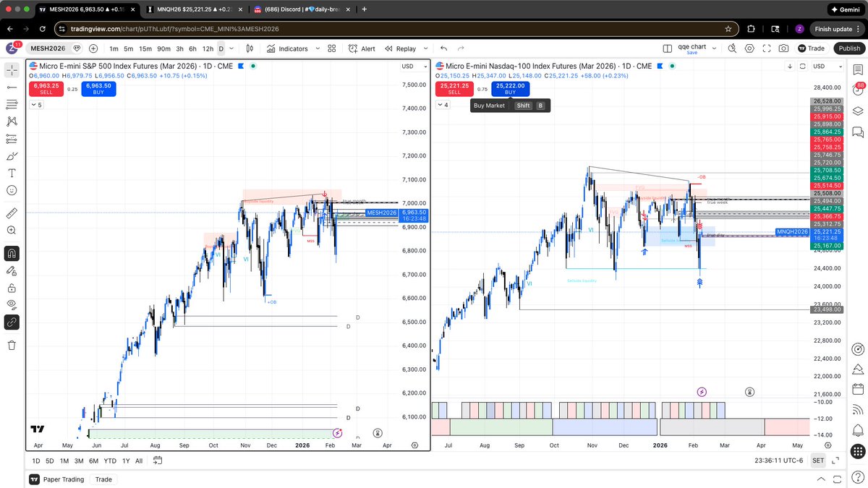The height and width of the screenshot is (488, 868).
Task: Enter fullscreen mode
Action: click(x=767, y=48)
